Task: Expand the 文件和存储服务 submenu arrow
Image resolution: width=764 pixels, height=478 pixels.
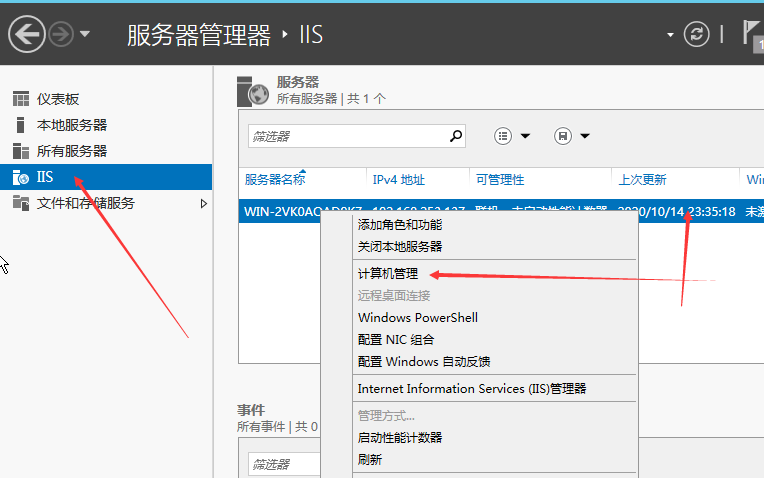Action: pos(204,204)
